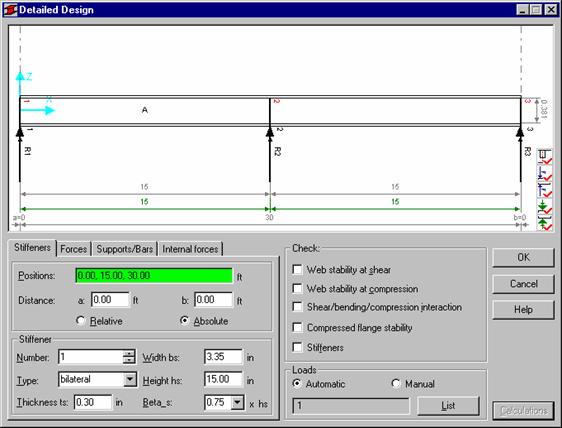Tick the Compressed flange stability checkbox
The width and height of the screenshot is (562, 428).
(297, 327)
